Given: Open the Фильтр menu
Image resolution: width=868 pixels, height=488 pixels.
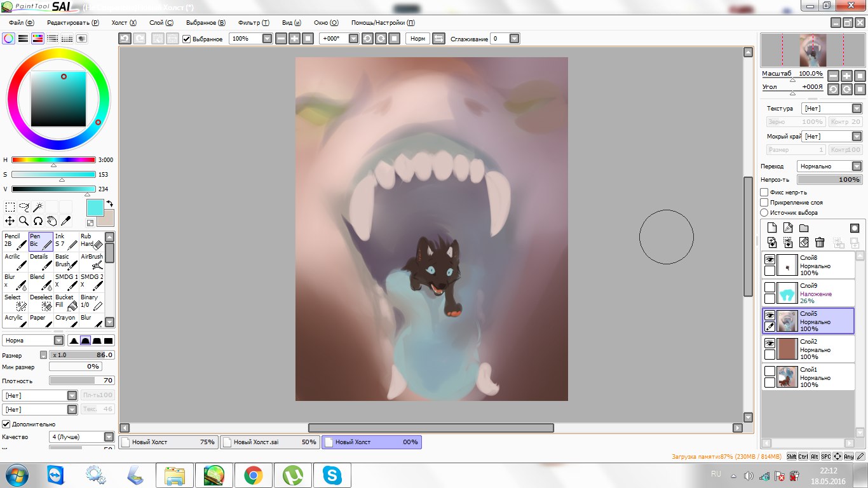Looking at the screenshot, I should point(254,22).
